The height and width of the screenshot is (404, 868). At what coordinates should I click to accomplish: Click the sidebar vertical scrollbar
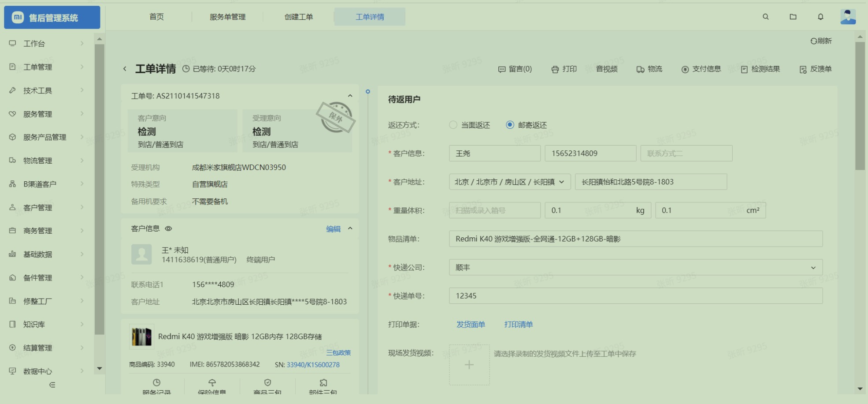100,190
